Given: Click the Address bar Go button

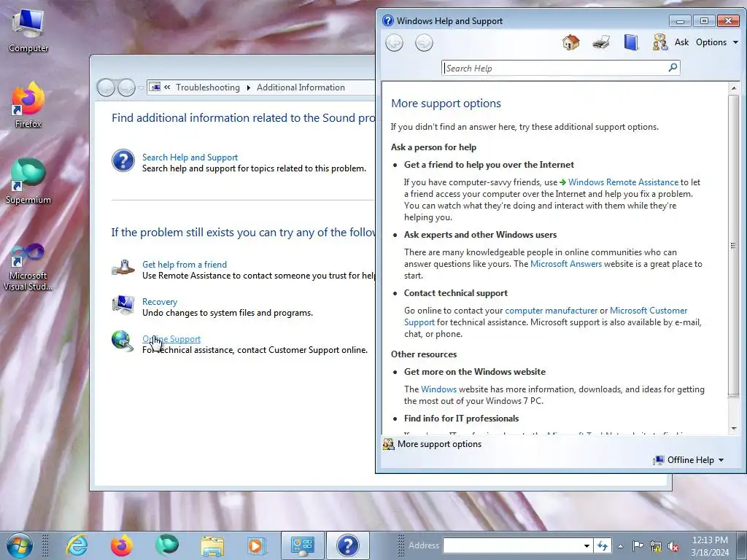Looking at the screenshot, I should [x=602, y=545].
